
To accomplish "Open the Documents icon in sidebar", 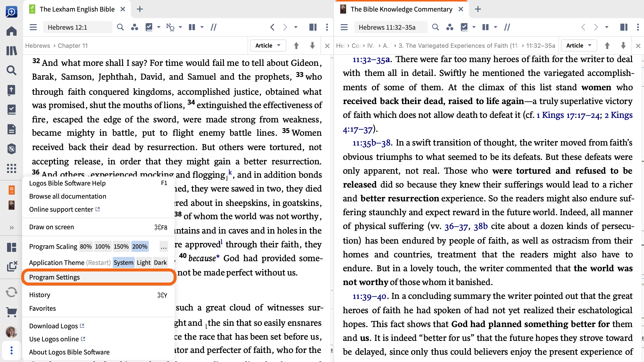I will 12,129.
